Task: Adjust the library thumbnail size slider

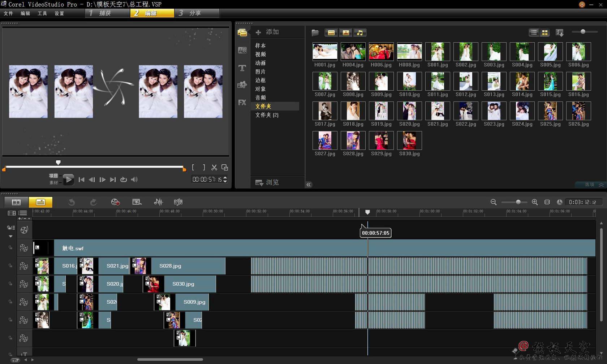Action: [583, 32]
